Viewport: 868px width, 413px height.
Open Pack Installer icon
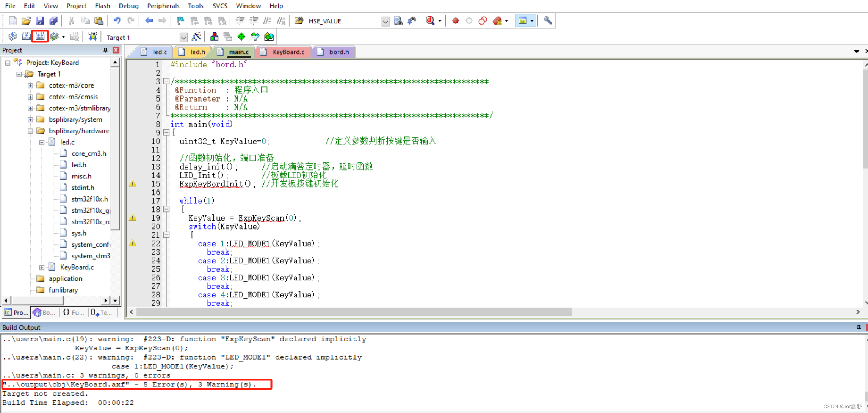click(x=269, y=37)
